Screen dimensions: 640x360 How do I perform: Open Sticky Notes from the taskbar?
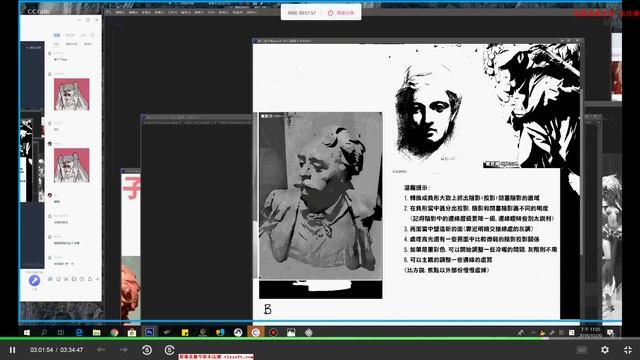tap(185, 332)
